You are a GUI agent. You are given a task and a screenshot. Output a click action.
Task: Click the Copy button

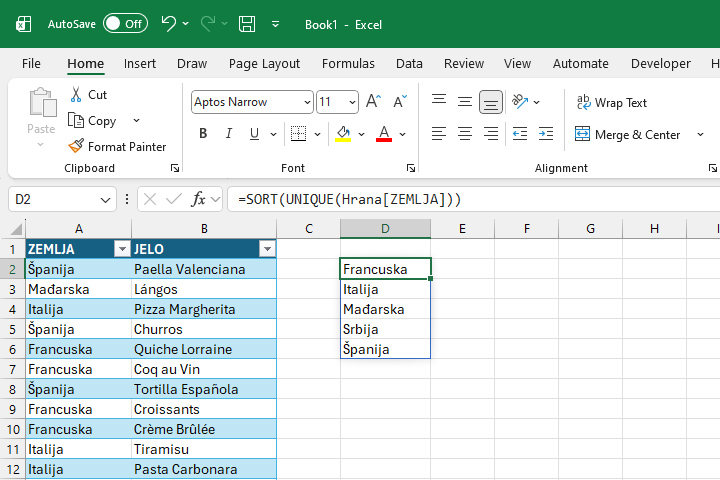[92, 121]
